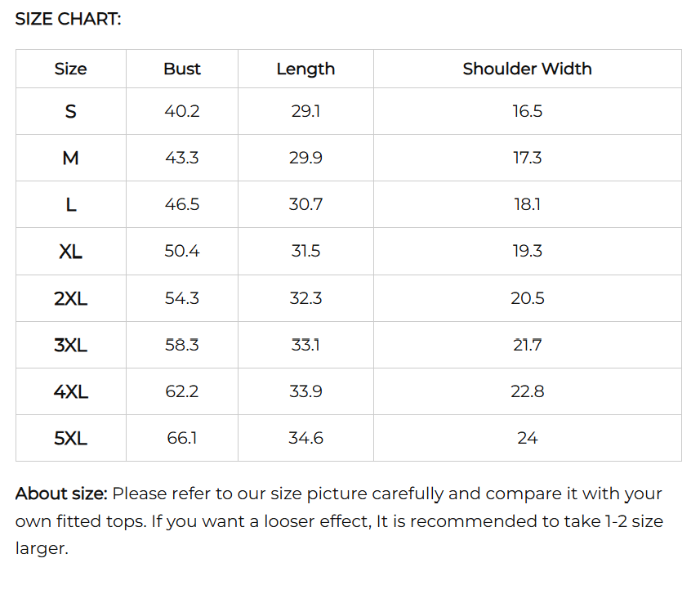
Task: Select the 2XL size row label
Action: (x=70, y=298)
